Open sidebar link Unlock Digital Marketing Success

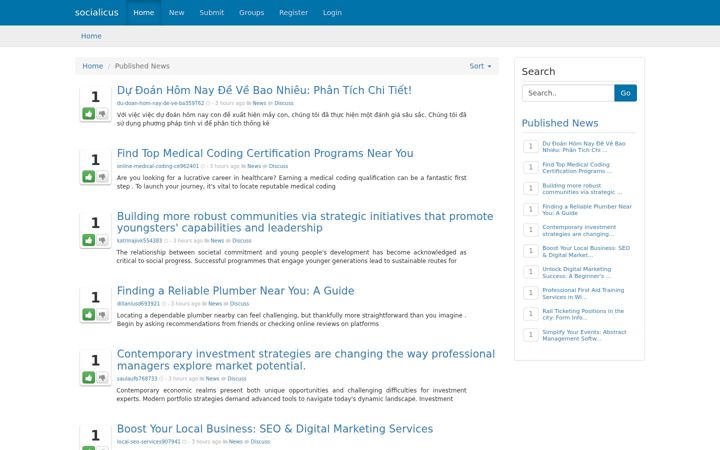point(577,272)
